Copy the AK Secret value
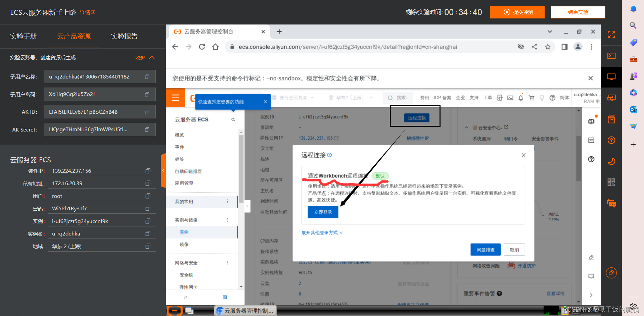Screen dimensions: 644x316 click(x=147, y=129)
